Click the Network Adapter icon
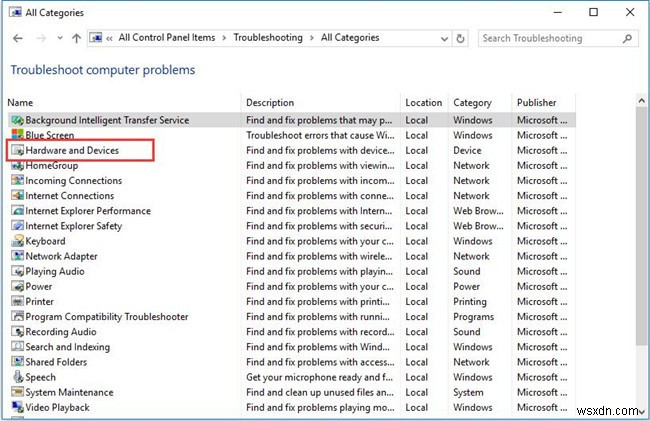Screen dimensions: 650x421 [17, 256]
